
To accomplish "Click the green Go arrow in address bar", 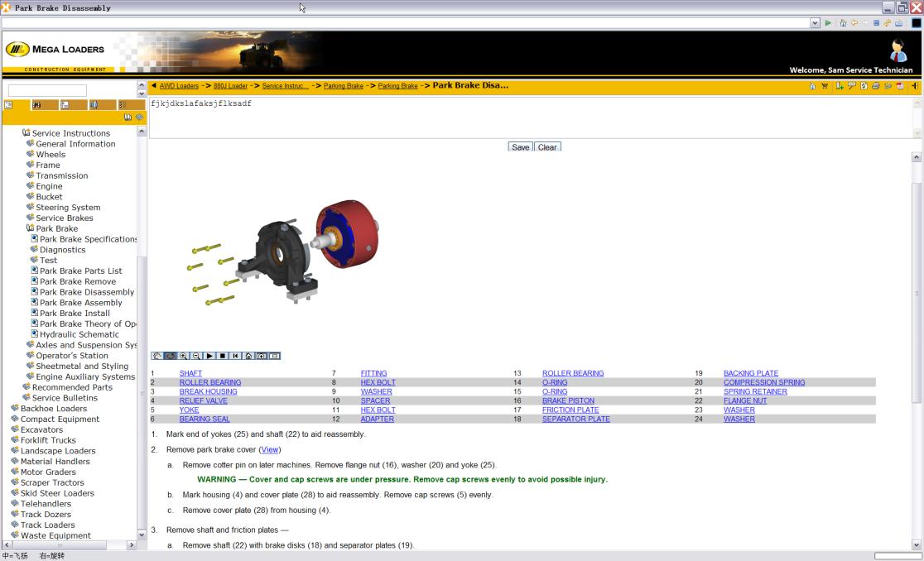I will pyautogui.click(x=828, y=23).
